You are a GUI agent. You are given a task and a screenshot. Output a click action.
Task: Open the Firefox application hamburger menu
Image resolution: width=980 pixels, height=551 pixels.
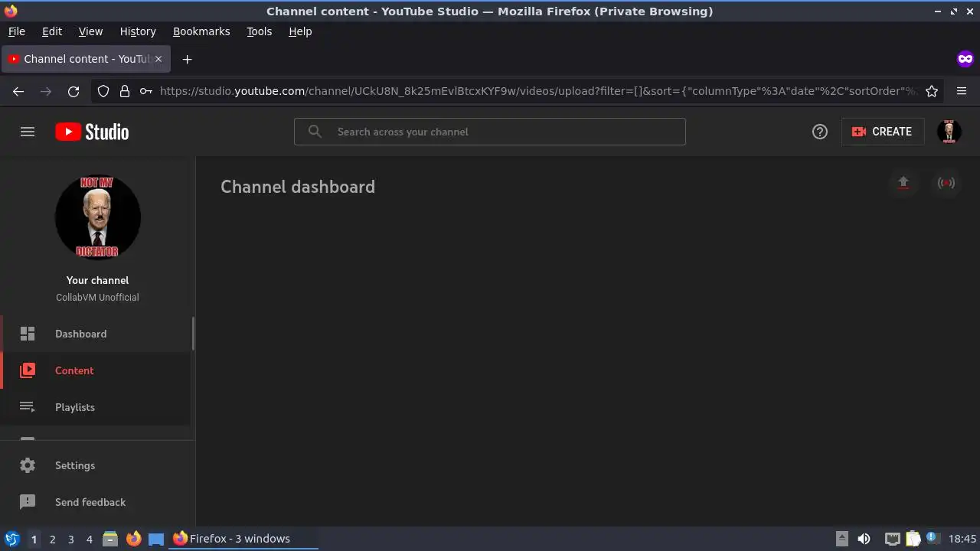[x=962, y=91]
